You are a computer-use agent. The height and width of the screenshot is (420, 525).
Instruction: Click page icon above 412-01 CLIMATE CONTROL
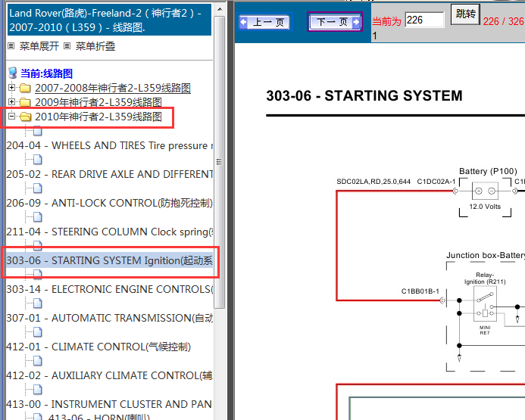pyautogui.click(x=38, y=332)
